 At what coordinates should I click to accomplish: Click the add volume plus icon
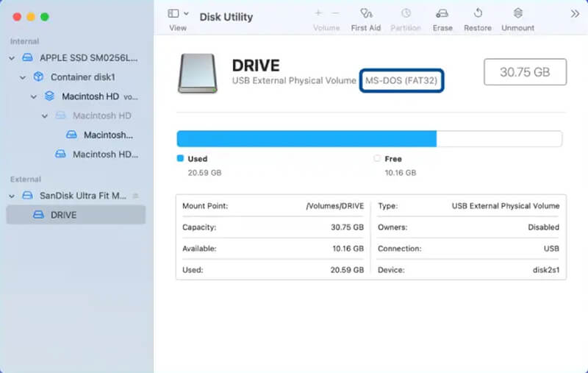[318, 13]
